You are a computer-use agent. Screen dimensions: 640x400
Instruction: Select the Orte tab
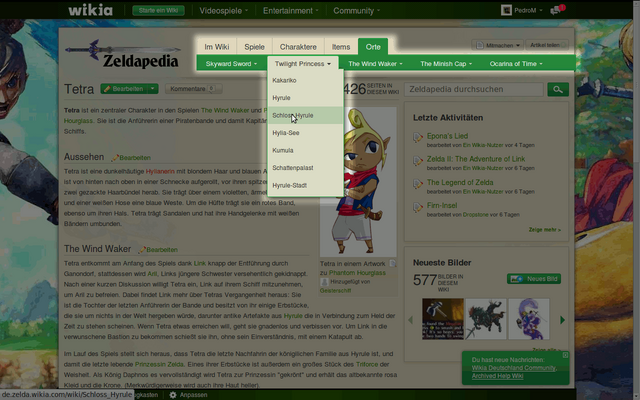373,47
